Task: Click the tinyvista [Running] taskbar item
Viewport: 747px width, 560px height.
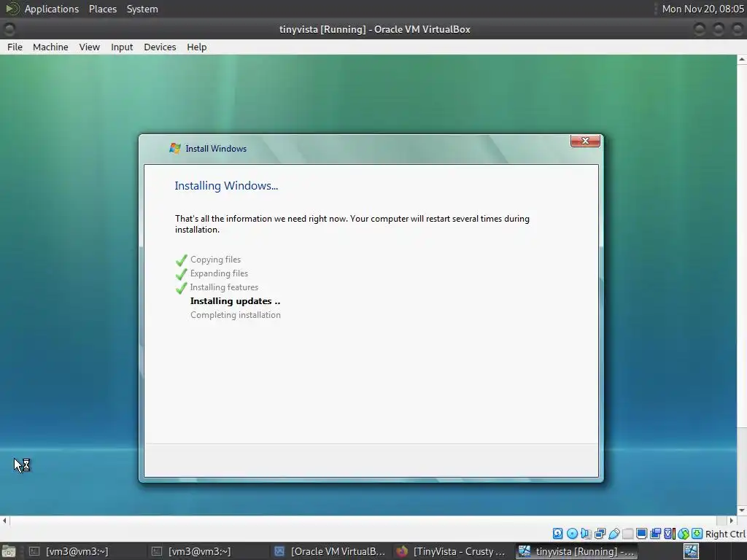Action: coord(576,551)
